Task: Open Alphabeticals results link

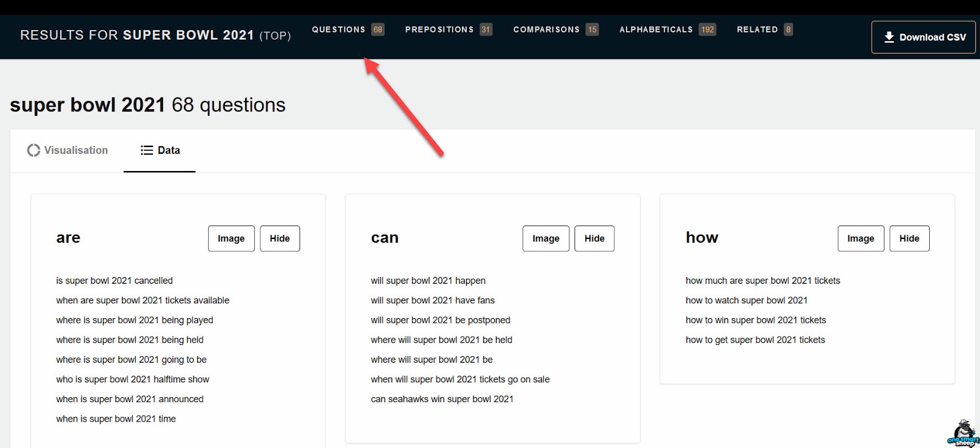Action: 668,29
